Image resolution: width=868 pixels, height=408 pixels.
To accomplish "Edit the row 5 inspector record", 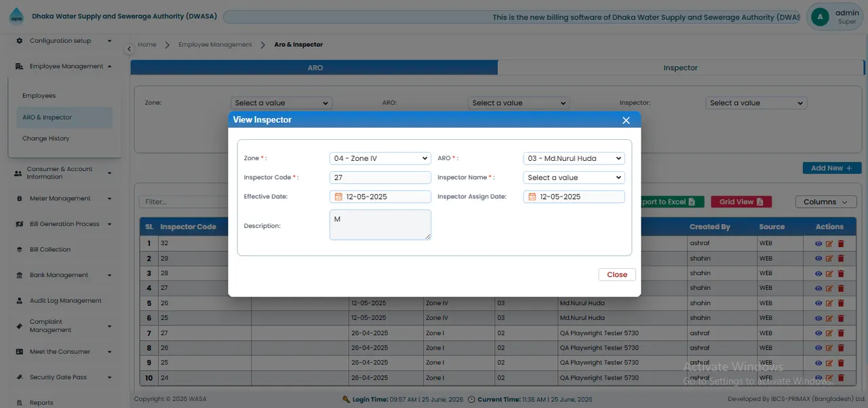I will point(829,303).
